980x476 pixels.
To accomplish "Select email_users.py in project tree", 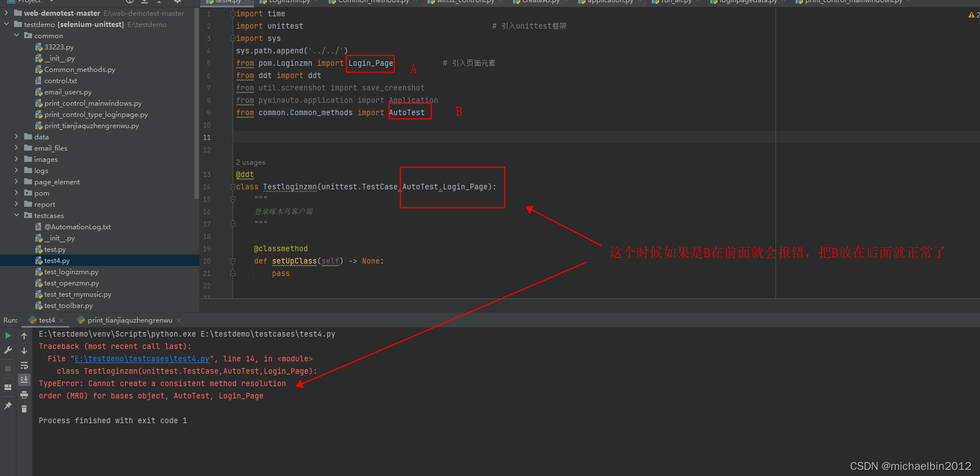I will [68, 92].
